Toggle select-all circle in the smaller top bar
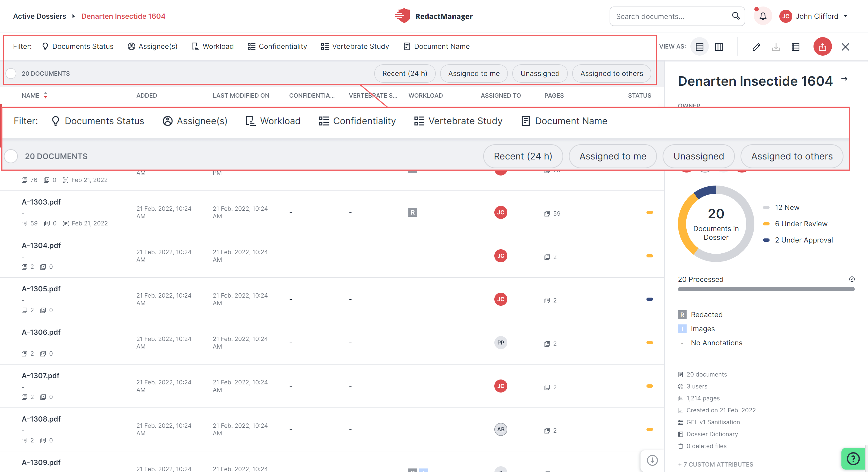Viewport: 868px width, 472px height. [x=11, y=74]
